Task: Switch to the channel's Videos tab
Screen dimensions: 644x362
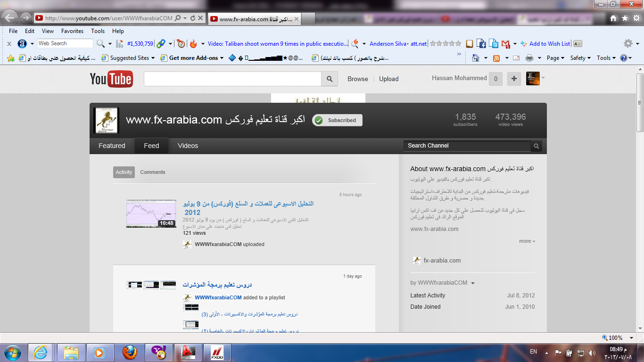Action: point(188,146)
